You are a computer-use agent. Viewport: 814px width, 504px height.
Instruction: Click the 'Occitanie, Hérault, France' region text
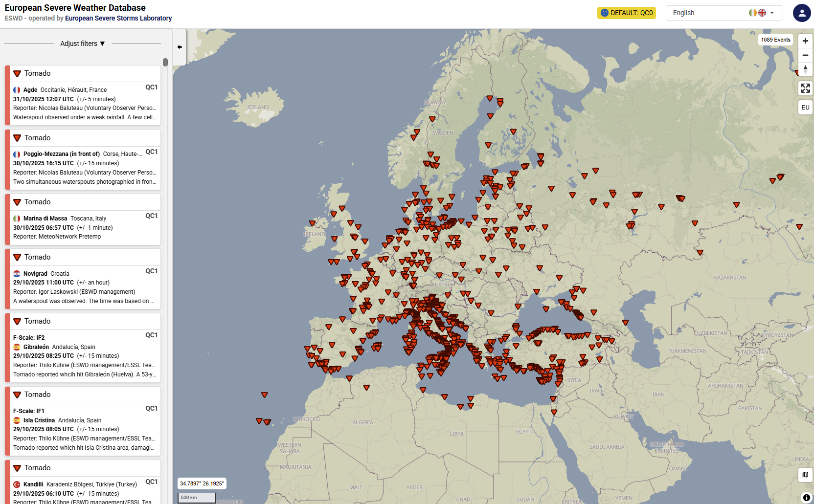pos(74,90)
